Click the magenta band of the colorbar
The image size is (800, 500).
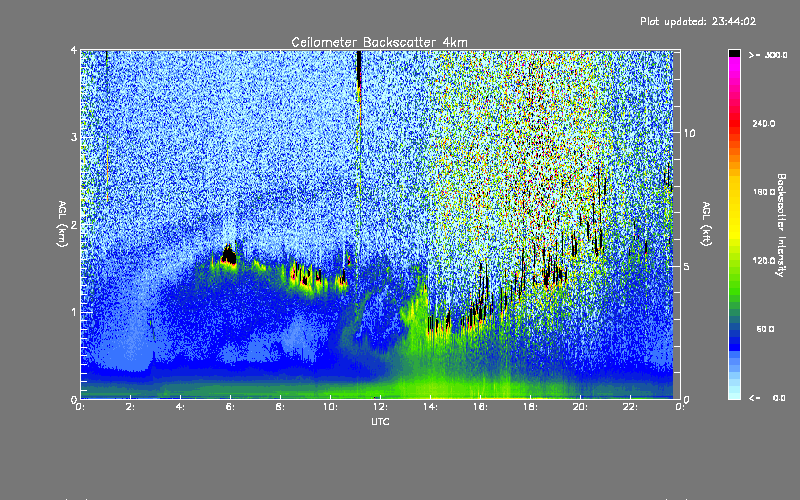click(x=734, y=66)
